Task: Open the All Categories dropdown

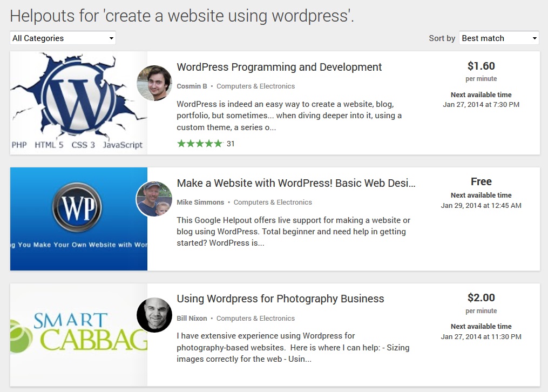Action: point(63,38)
